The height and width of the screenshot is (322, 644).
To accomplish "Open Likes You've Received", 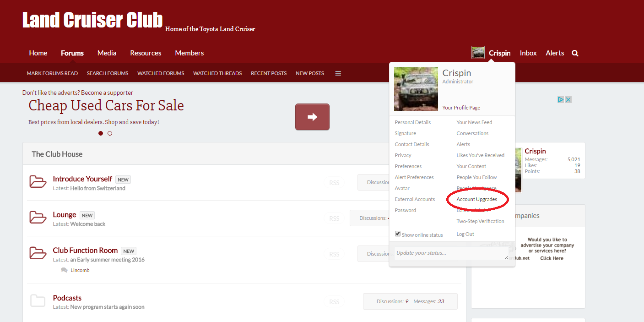I will point(481,155).
